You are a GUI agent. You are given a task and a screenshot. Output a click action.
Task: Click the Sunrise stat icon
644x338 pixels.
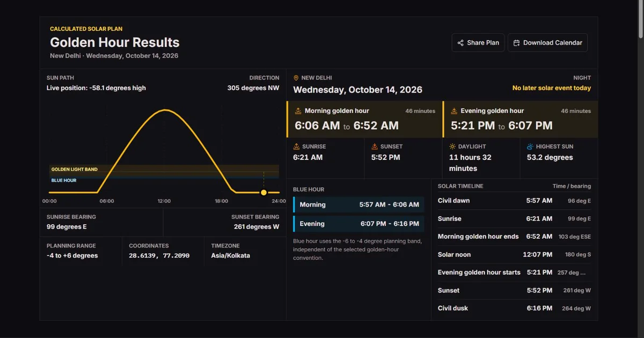click(x=296, y=146)
